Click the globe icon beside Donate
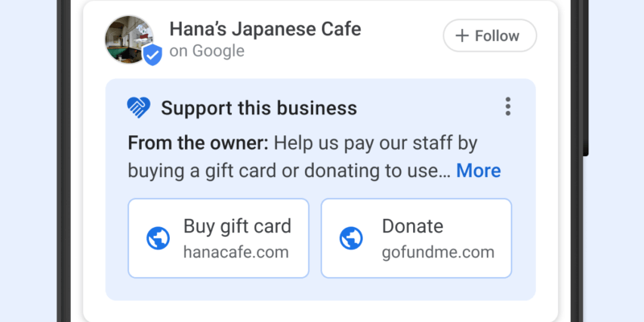This screenshot has height=322, width=644. click(x=352, y=238)
